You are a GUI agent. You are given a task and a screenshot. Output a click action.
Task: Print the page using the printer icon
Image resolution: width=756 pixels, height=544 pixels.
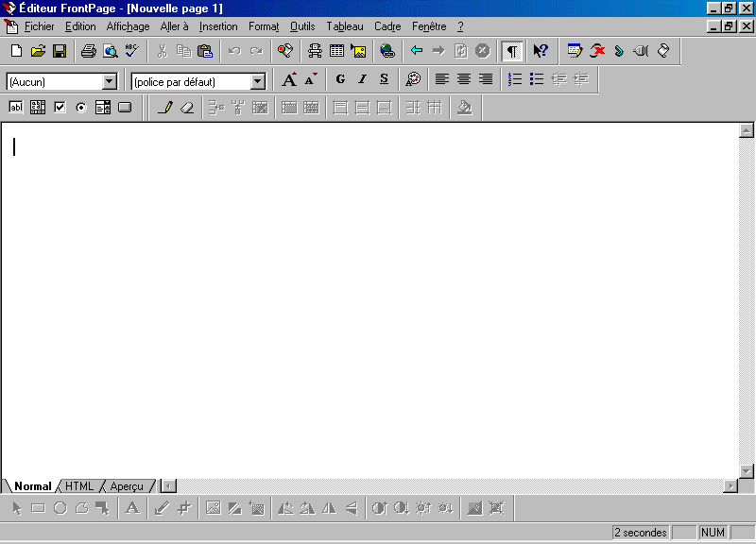[88, 51]
